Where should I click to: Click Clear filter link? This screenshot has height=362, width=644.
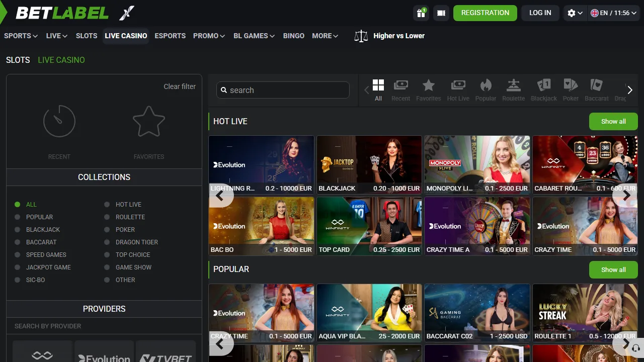[180, 86]
